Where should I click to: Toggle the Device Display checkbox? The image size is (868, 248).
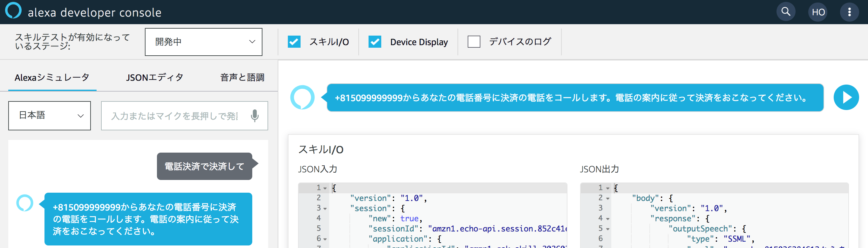(x=375, y=42)
